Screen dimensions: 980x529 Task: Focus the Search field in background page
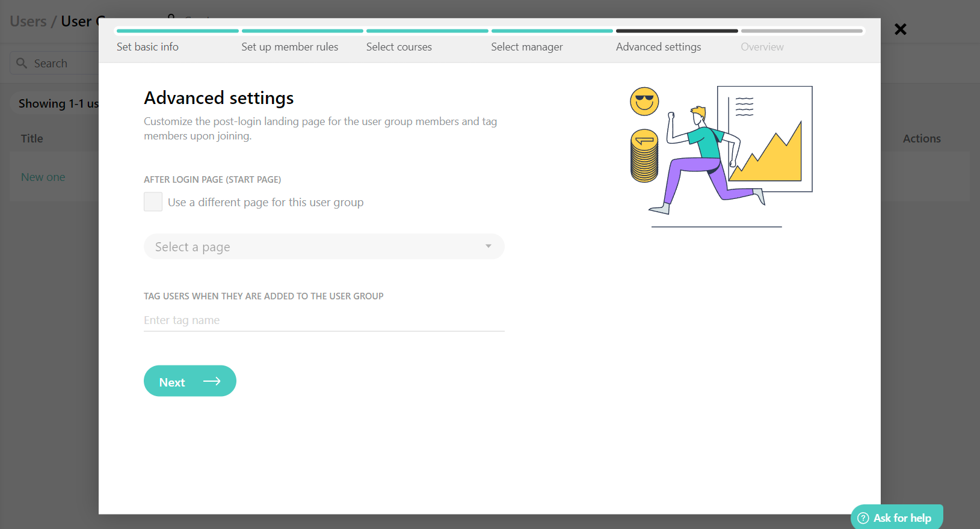[54, 63]
